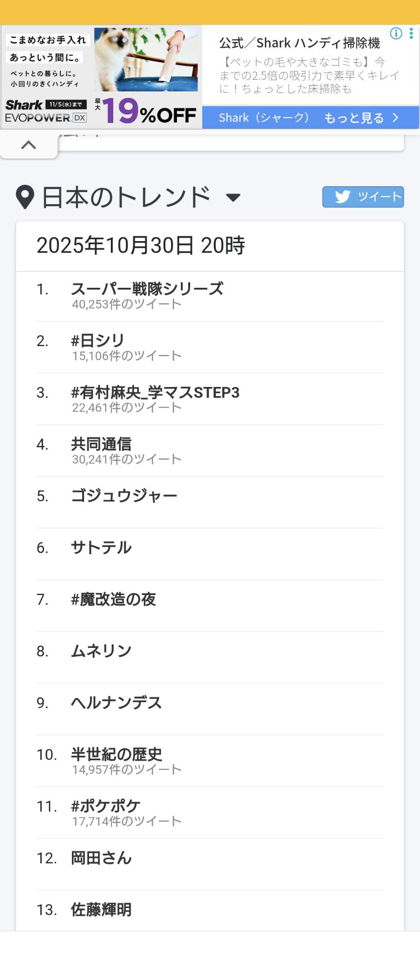420x980 pixels.
Task: Open the スーパー戦隊シリーズ trend
Action: click(147, 289)
